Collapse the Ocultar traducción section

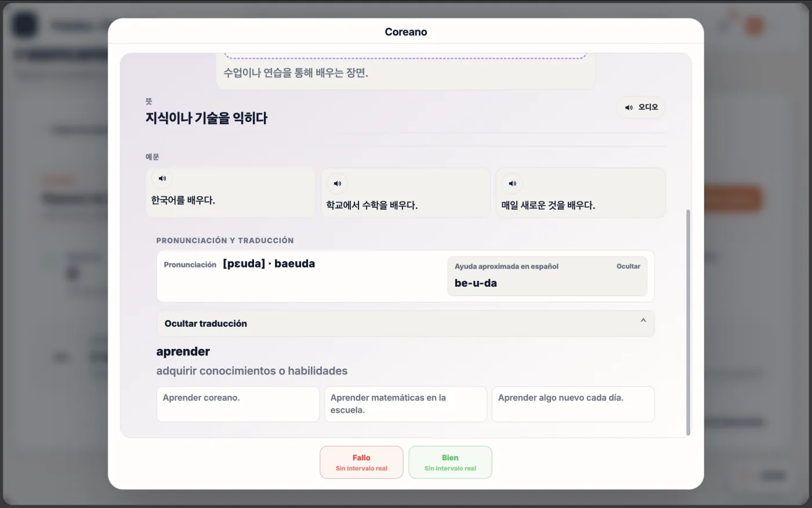pos(405,323)
